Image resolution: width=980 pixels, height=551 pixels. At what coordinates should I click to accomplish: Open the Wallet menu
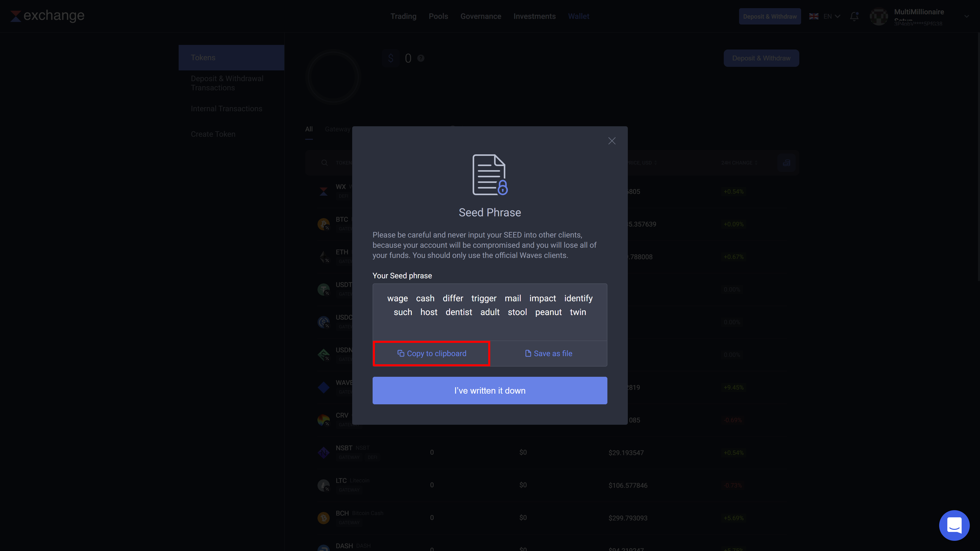tap(579, 16)
